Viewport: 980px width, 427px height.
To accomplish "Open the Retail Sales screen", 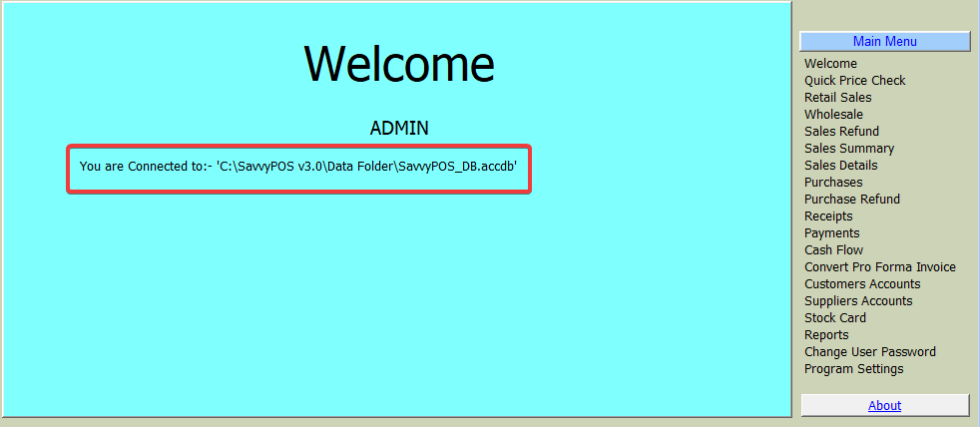I will pyautogui.click(x=837, y=98).
